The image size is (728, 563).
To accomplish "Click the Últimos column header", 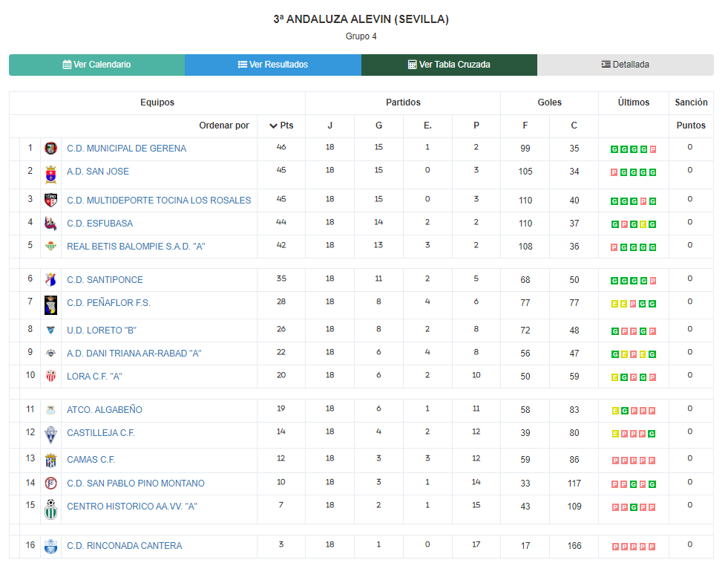I will 633,102.
